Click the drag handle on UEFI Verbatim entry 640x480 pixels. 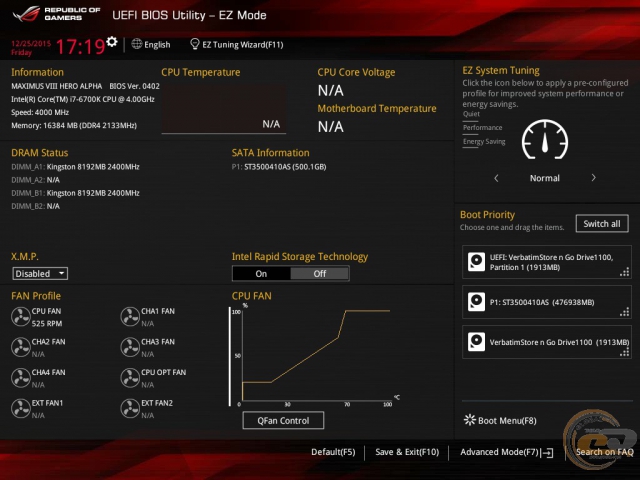(x=624, y=272)
